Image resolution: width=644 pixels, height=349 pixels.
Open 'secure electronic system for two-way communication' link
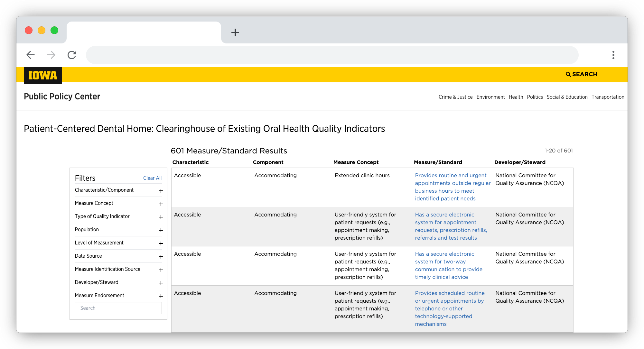coord(449,266)
